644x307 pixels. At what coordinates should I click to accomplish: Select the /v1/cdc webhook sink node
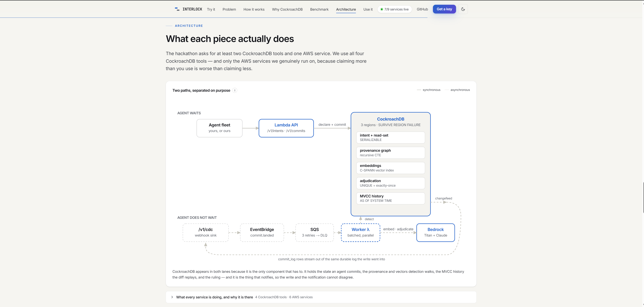click(x=206, y=233)
